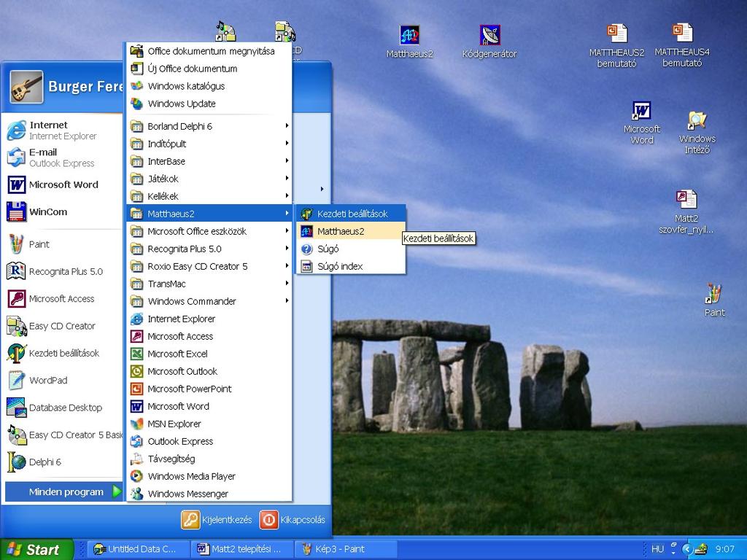Choose Kezdeti beállítások in the Matthaeus2 submenu

point(351,214)
